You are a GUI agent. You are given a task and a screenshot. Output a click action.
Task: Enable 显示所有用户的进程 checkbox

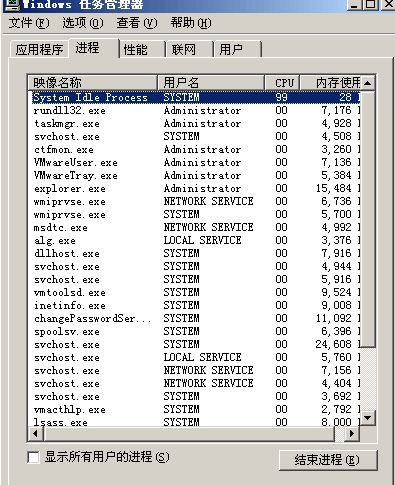coord(33,457)
